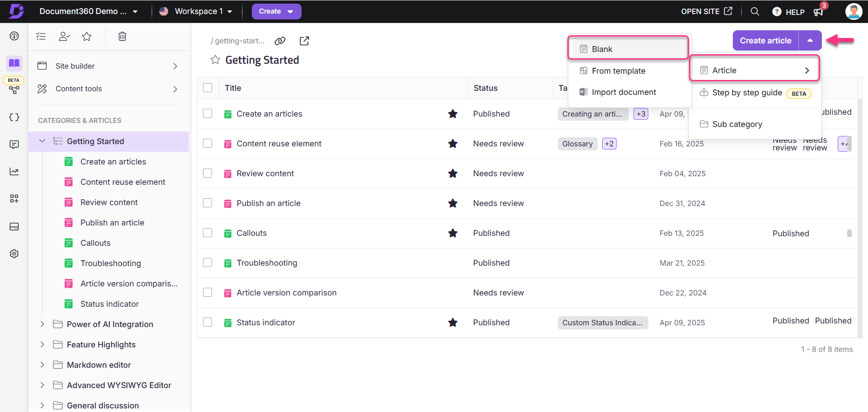Check the Article version comparison row checkbox

208,292
